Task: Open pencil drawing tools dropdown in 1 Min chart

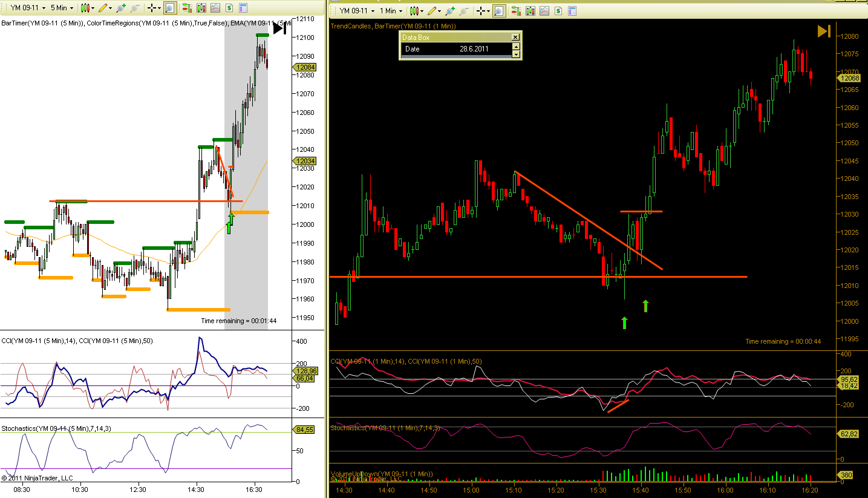Action: pyautogui.click(x=434, y=11)
